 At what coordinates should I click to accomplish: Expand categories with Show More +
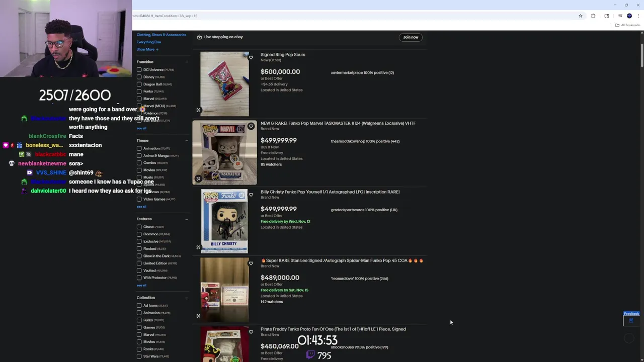click(x=147, y=49)
